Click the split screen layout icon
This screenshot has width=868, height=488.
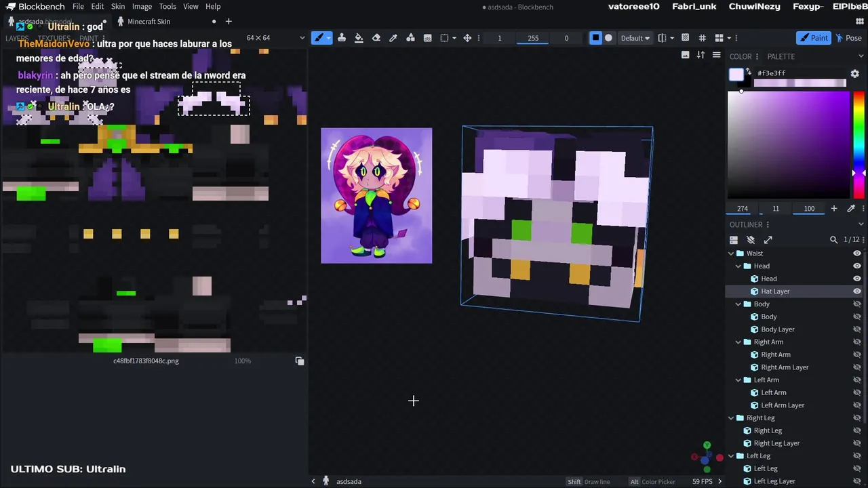pyautogui.click(x=719, y=38)
